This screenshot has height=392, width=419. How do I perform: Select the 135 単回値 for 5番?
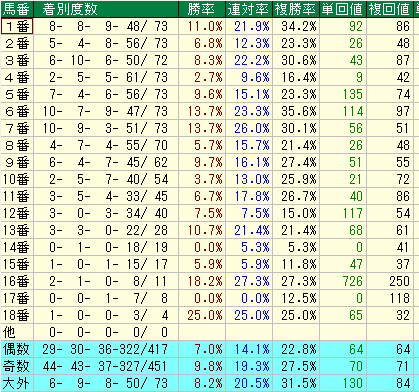tap(353, 94)
